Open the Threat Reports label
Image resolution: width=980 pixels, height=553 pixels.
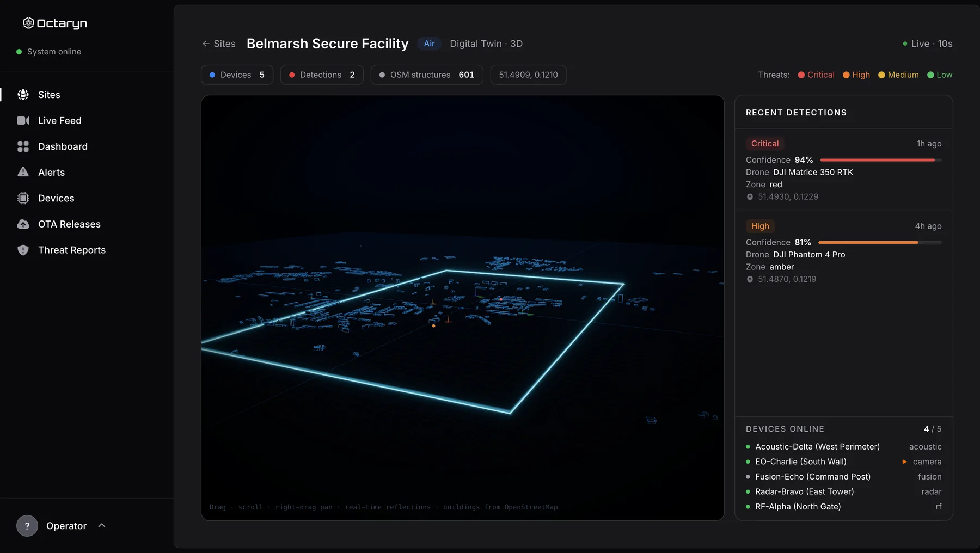(72, 250)
